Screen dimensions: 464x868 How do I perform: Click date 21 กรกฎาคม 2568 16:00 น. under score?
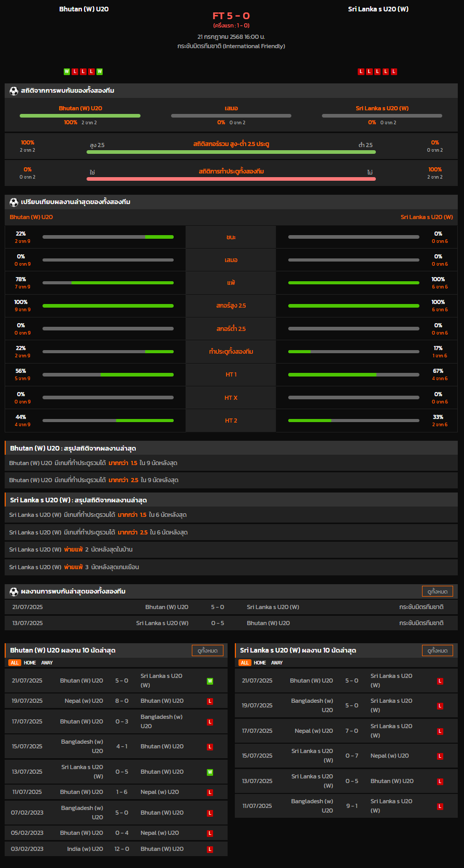[x=231, y=37]
